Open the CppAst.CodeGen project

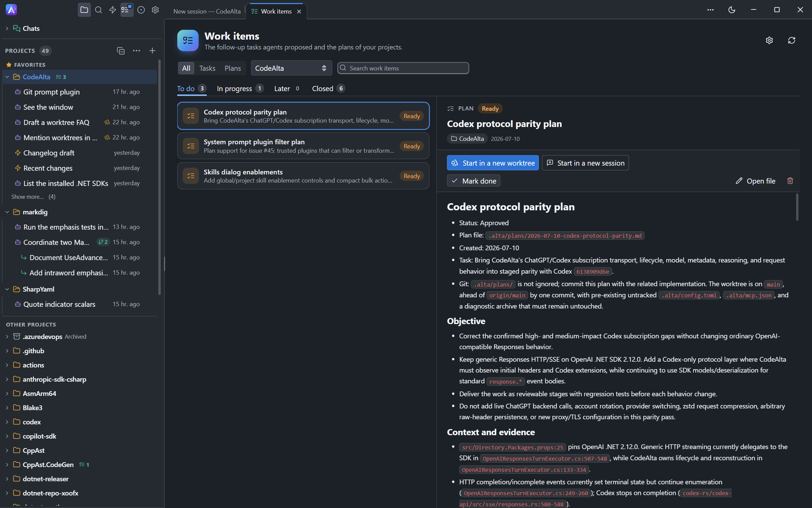coord(48,465)
